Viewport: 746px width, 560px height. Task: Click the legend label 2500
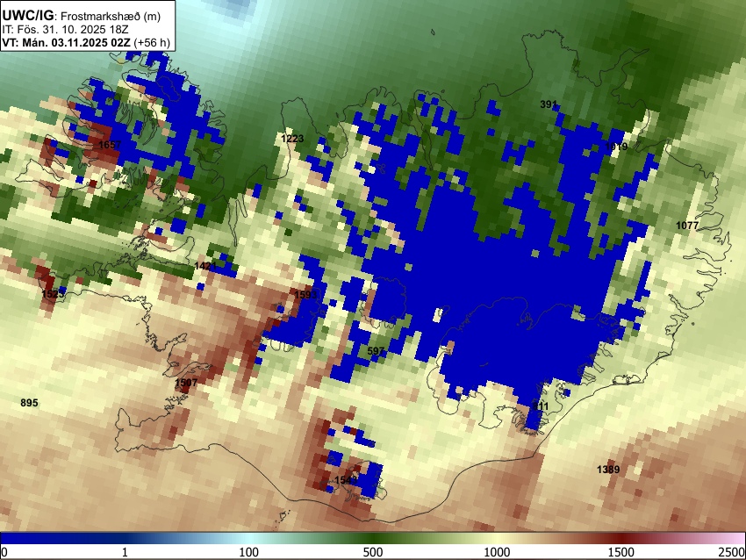pos(732,552)
